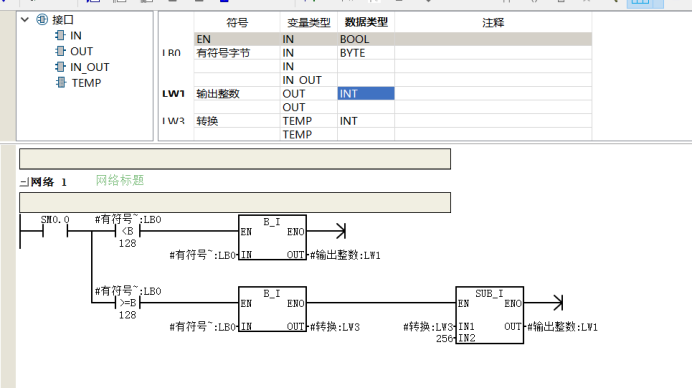Image resolution: width=692 pixels, height=388 pixels.
Task: Select the EN symbol cell
Action: click(x=237, y=39)
